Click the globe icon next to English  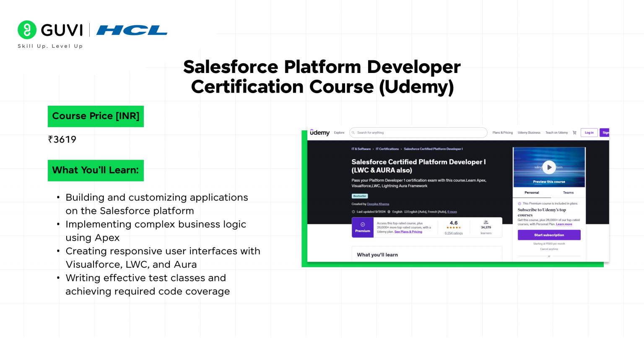389,212
